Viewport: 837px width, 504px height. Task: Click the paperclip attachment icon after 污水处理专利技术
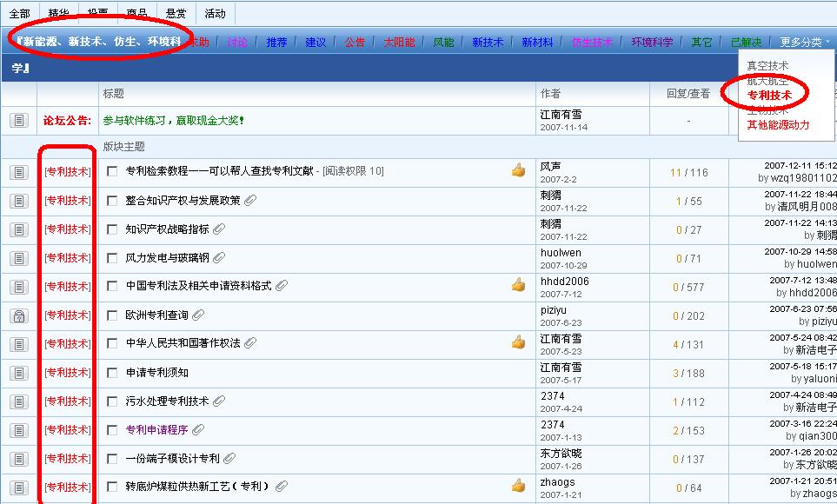(219, 401)
